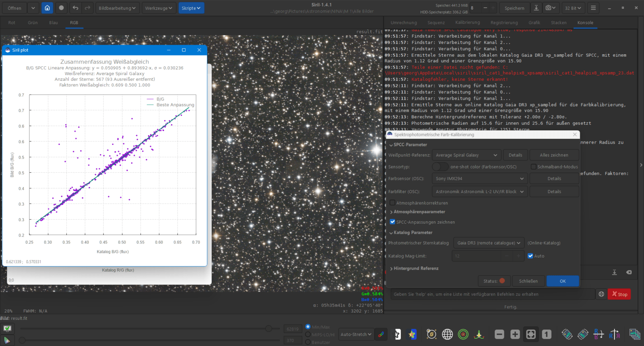This screenshot has height=346, width=644.
Task: Open the hamburger main menu
Action: point(593,8)
